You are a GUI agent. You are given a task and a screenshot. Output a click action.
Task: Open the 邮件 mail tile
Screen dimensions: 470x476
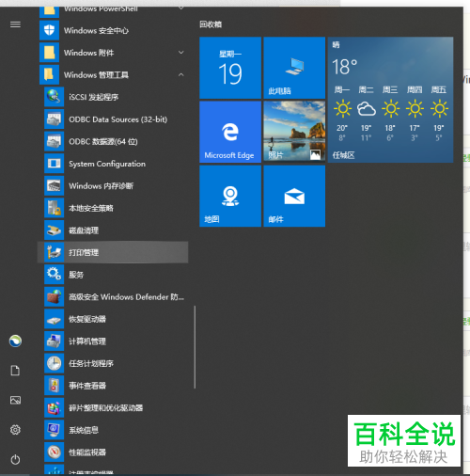(x=294, y=196)
